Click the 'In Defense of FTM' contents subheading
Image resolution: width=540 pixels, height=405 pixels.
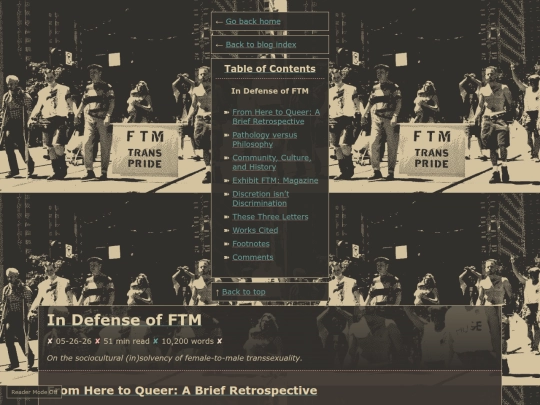click(270, 91)
